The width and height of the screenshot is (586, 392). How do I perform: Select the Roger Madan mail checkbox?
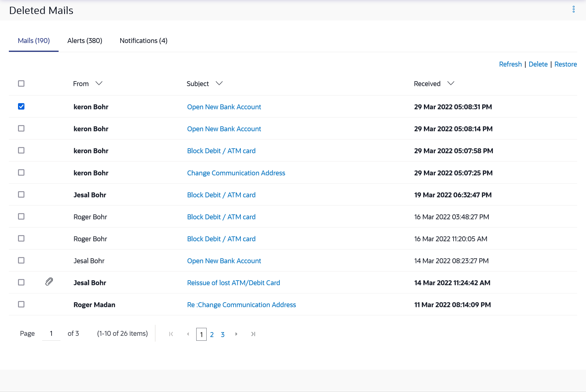tap(21, 304)
